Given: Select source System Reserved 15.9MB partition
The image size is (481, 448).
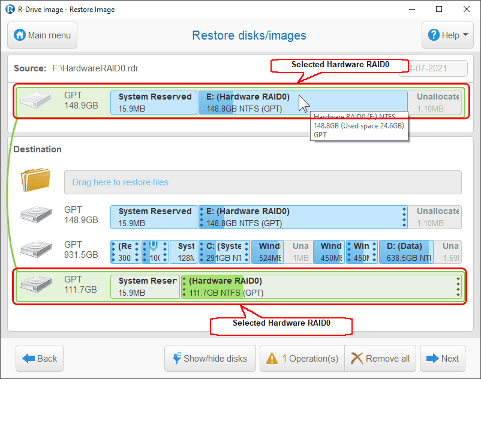Looking at the screenshot, I should [x=154, y=103].
